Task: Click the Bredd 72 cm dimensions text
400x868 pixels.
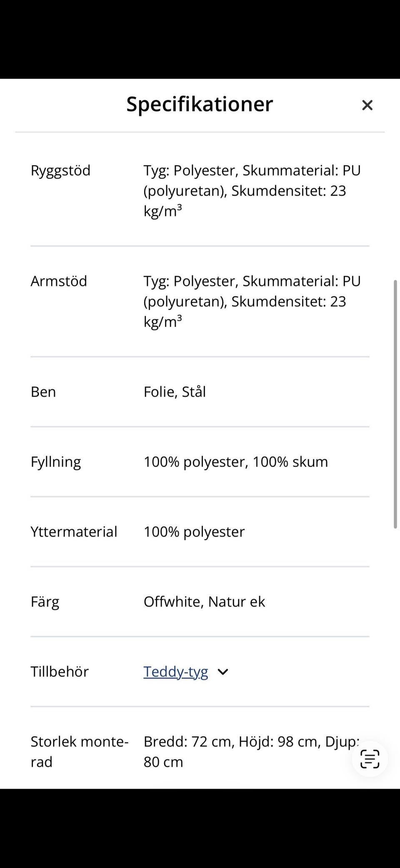Action: 252,752
